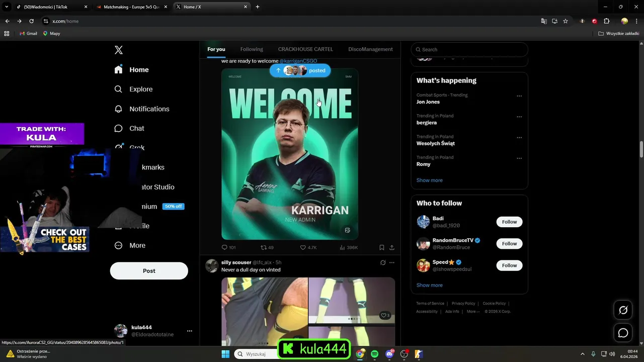
Task: Switch to the Matchmaking browser tab
Action: [x=131, y=7]
